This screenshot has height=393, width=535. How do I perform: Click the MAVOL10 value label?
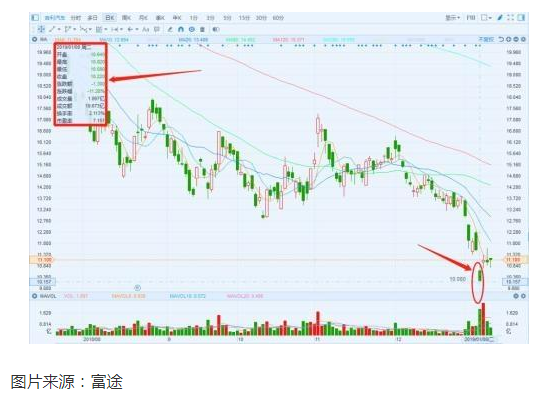188,296
